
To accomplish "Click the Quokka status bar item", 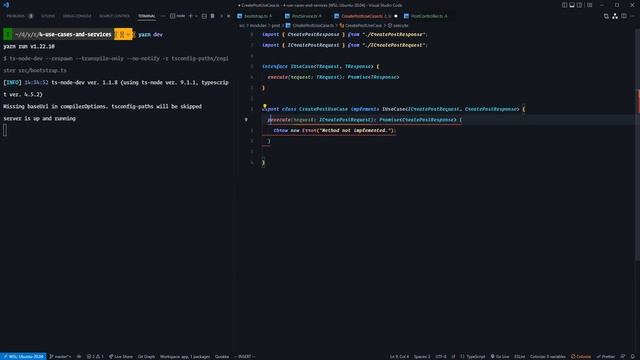I will pos(222,356).
